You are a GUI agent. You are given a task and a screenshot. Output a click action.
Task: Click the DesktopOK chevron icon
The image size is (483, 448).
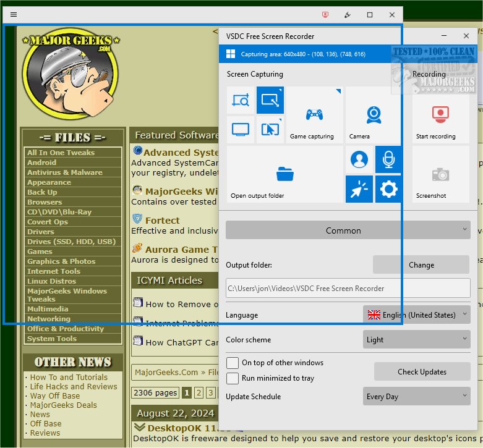[140, 427]
